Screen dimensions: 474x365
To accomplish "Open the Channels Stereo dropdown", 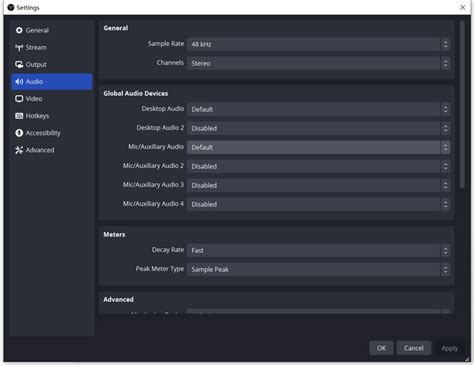I will coord(319,63).
